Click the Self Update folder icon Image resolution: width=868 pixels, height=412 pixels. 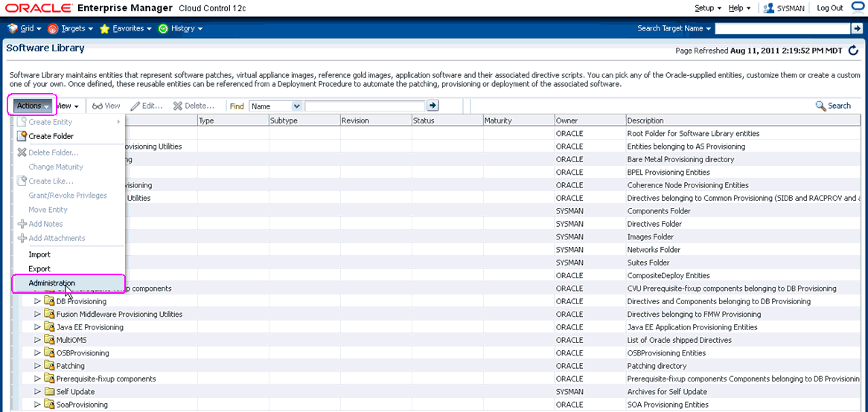49,391
